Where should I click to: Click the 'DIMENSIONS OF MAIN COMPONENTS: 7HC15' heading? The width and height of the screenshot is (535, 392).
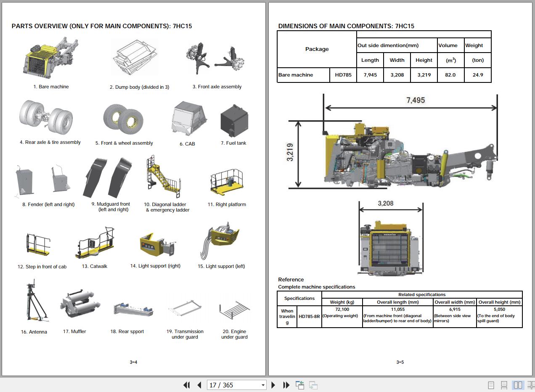tap(346, 26)
